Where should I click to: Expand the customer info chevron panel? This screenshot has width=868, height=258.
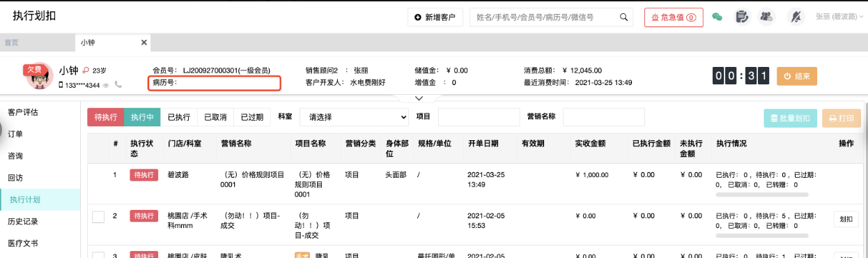(x=419, y=98)
